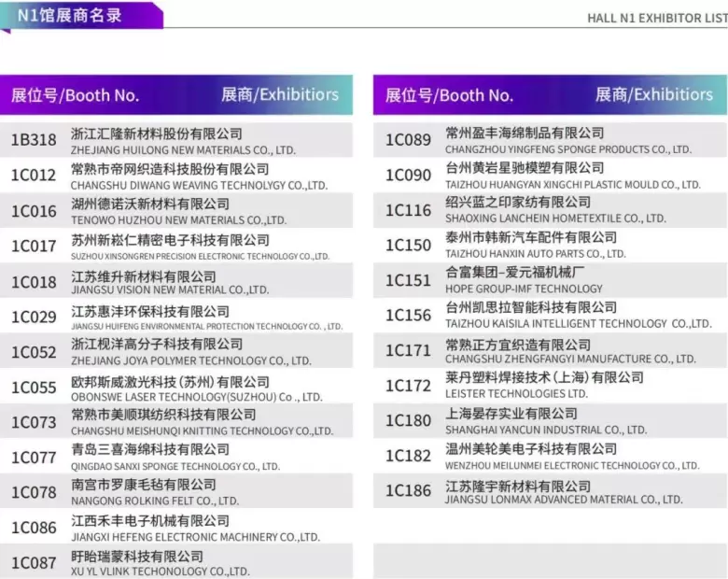728x579 pixels.
Task: Click the N1馆展商名录 title banner
Action: pos(81,16)
